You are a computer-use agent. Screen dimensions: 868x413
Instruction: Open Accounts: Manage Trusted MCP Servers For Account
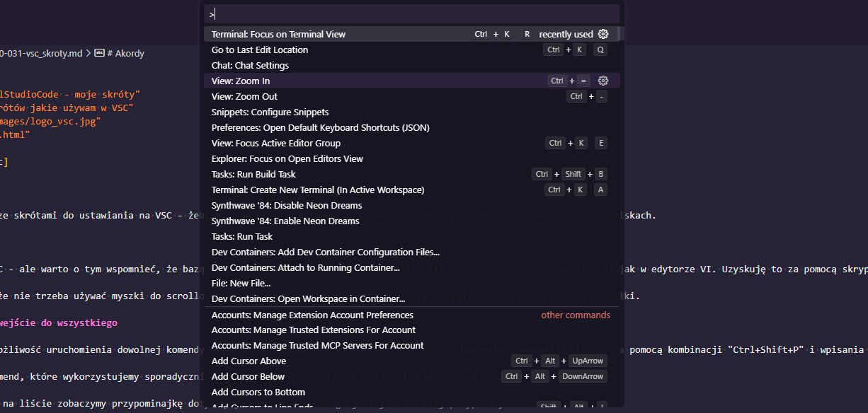coord(317,345)
